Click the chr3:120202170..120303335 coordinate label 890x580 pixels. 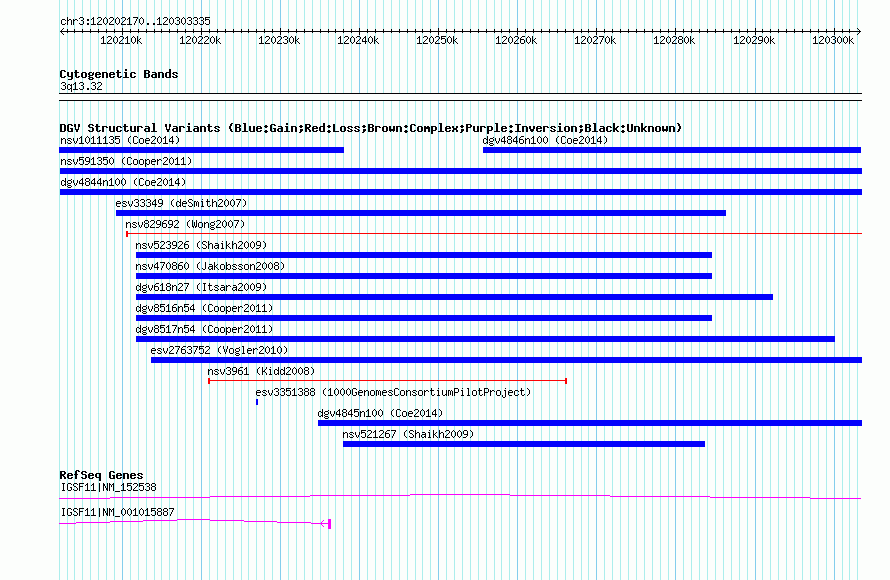135,21
